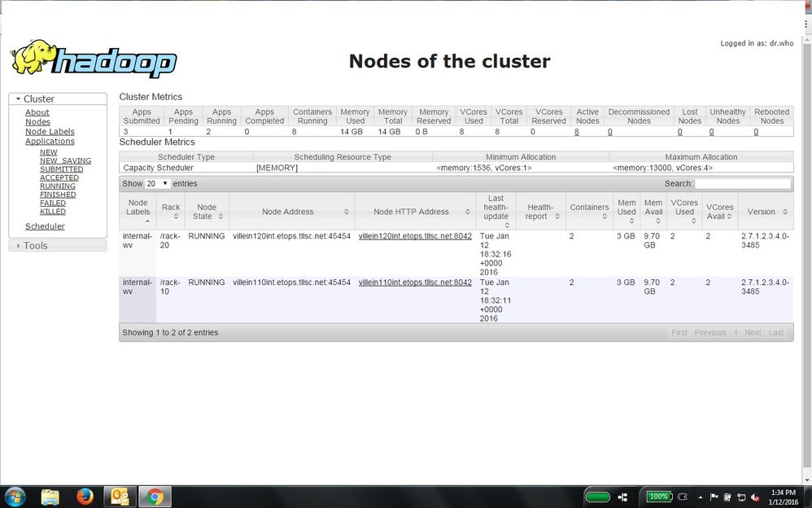Open the Show entries count dropdown

(157, 183)
